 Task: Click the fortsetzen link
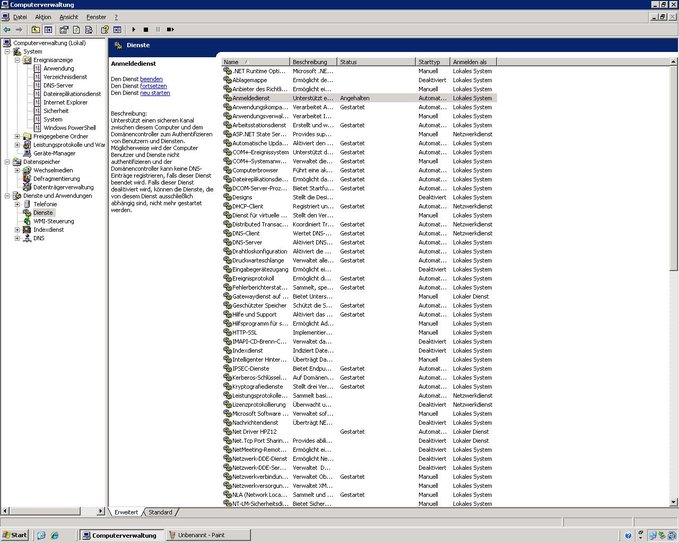pyautogui.click(x=153, y=86)
